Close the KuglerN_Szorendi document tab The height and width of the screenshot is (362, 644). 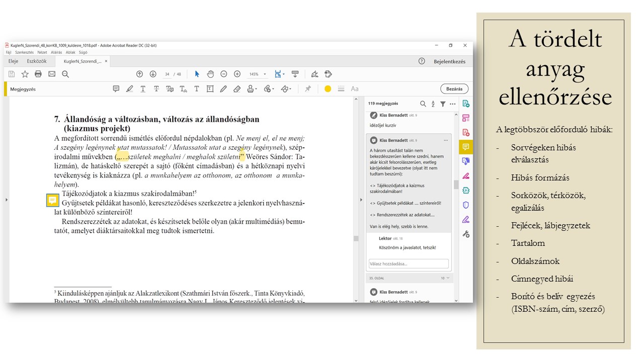pos(106,61)
